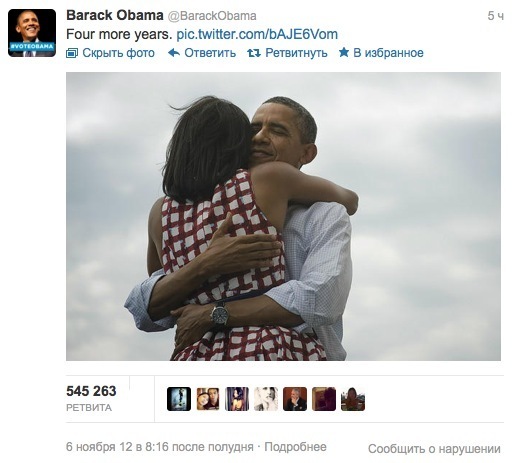Open the @BarackObama handle
This screenshot has height=463, width=513.
[x=212, y=16]
